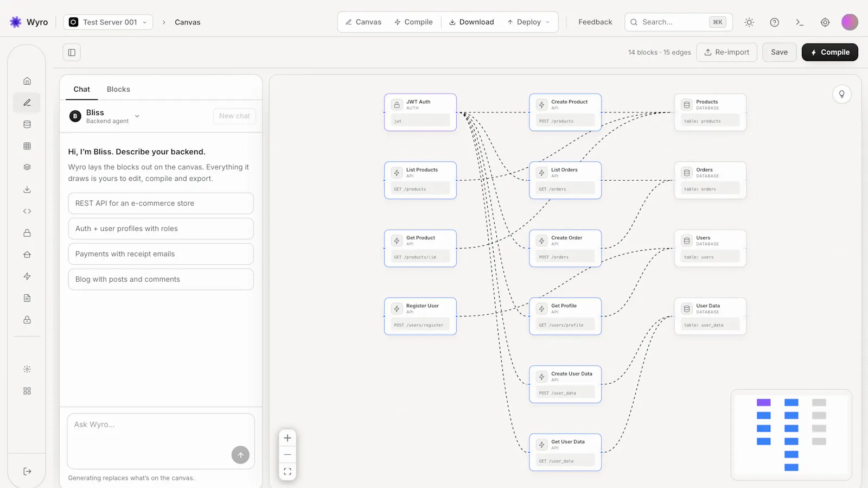Open the settings gear in top bar

825,22
